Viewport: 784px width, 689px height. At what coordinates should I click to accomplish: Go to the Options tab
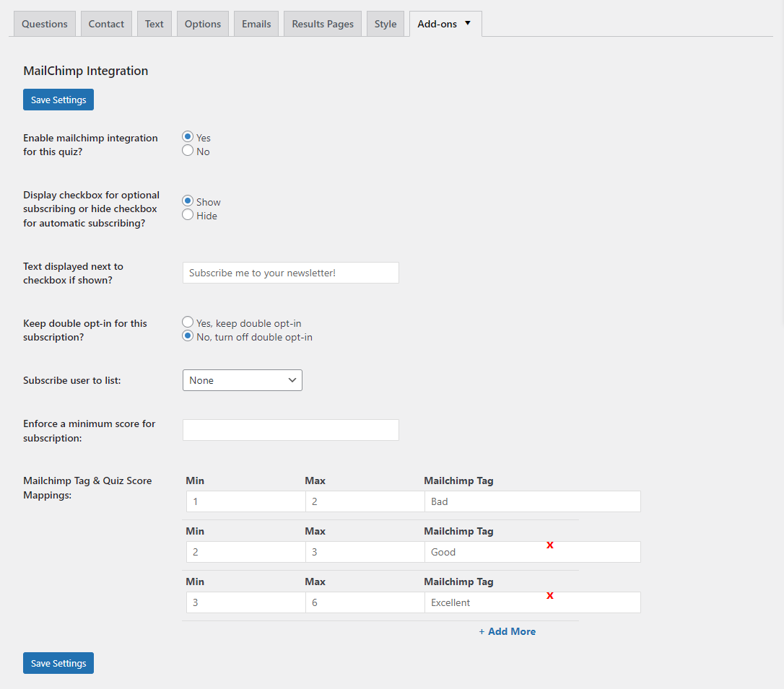click(x=203, y=24)
